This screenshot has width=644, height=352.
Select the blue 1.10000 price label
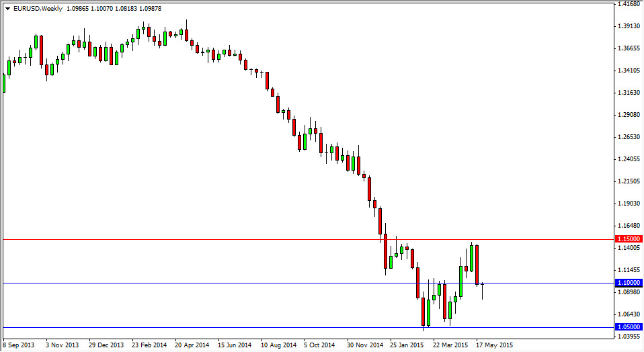pos(629,283)
